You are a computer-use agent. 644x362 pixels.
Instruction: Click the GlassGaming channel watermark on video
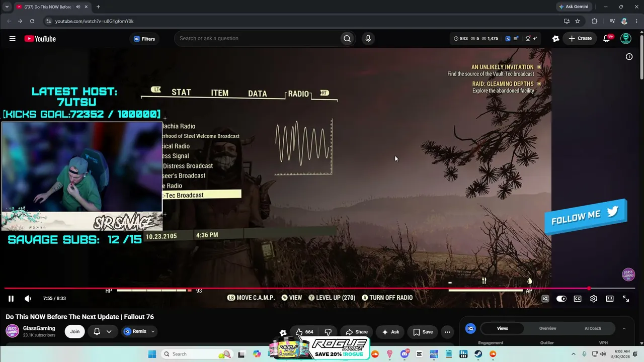628,275
